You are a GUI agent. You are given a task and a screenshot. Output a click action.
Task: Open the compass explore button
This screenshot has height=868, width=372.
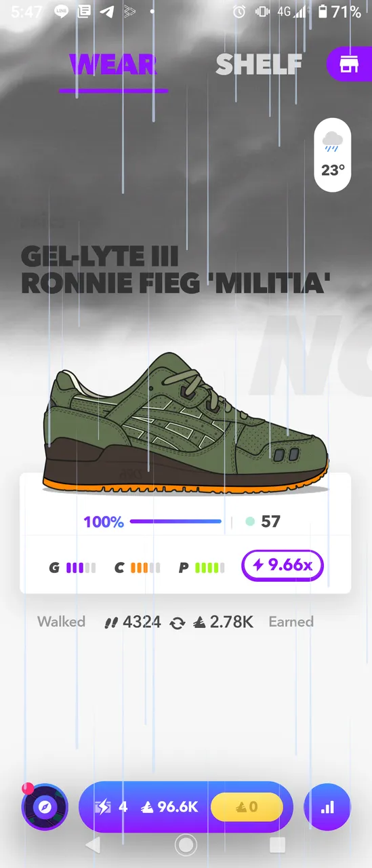[45, 807]
